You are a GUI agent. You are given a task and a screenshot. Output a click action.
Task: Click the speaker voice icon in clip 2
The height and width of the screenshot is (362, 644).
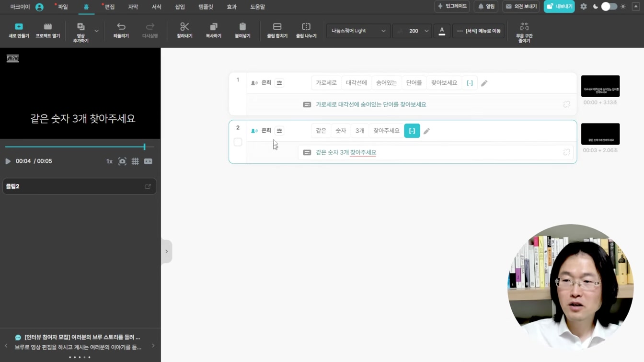click(254, 131)
